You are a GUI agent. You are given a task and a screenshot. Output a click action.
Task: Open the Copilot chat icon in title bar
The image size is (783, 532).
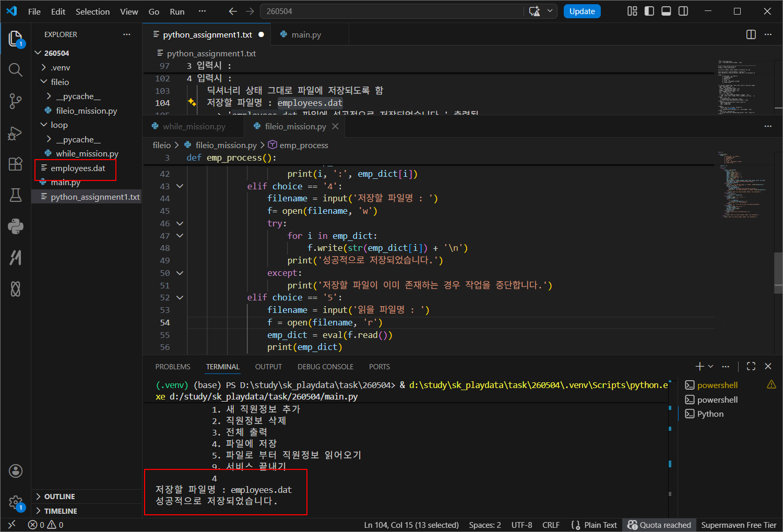[x=535, y=11]
